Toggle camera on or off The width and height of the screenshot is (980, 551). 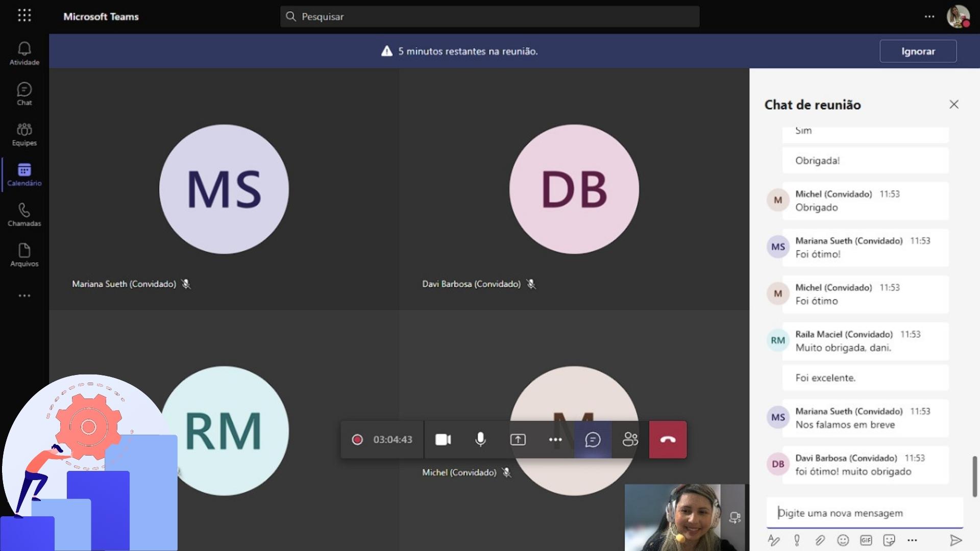(x=443, y=439)
